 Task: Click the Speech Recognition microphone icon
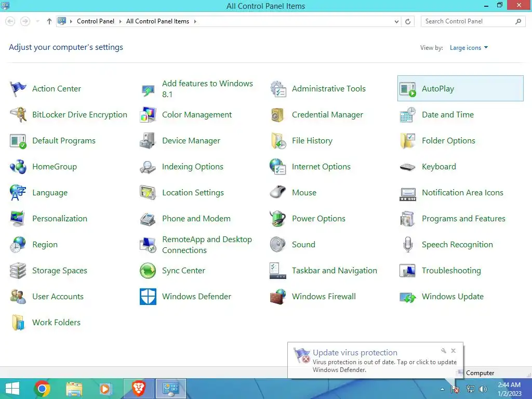[408, 245]
